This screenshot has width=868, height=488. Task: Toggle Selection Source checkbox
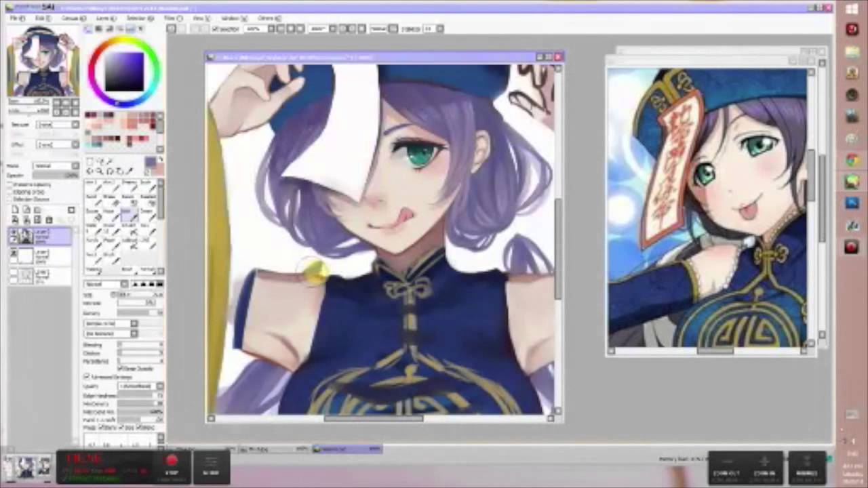[x=10, y=199]
